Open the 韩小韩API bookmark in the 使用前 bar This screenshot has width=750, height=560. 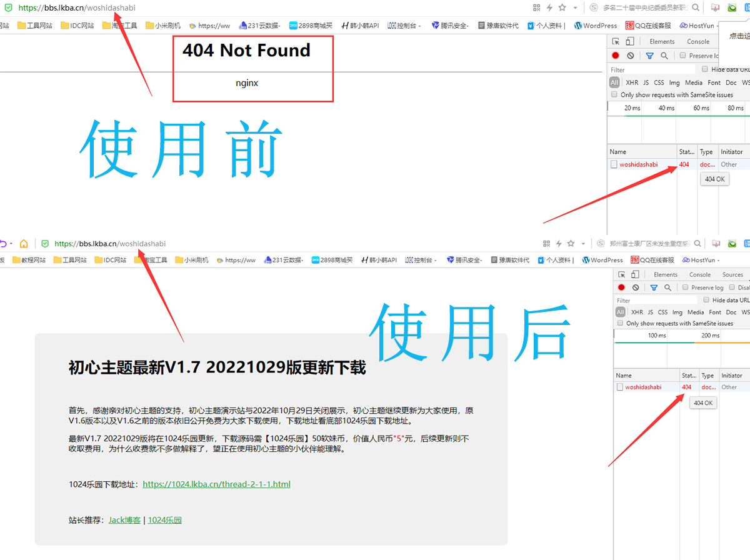(359, 26)
